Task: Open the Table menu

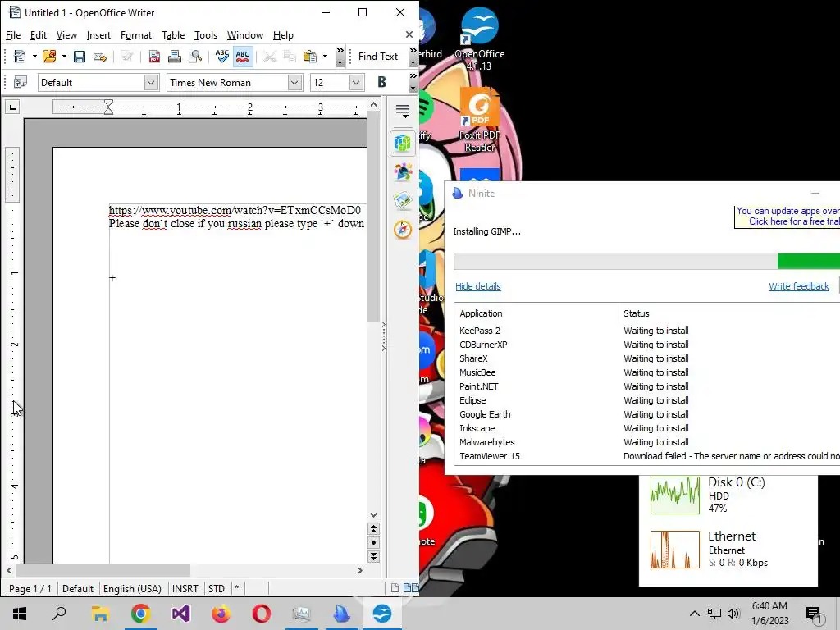Action: click(173, 35)
